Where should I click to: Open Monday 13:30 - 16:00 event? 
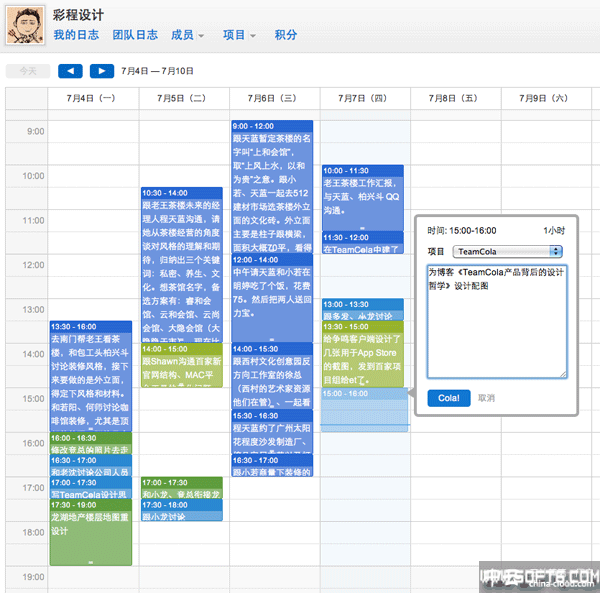coord(91,376)
